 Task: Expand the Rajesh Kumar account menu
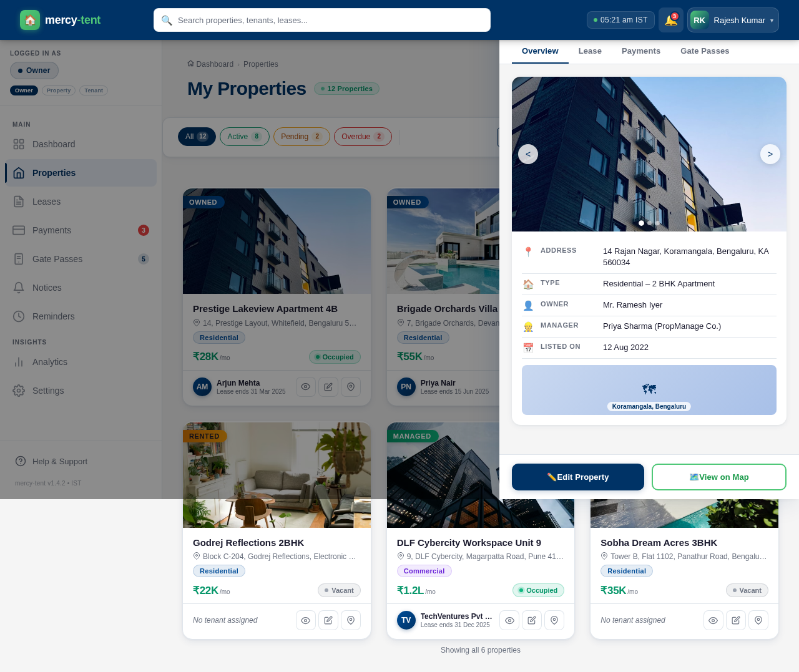(733, 19)
